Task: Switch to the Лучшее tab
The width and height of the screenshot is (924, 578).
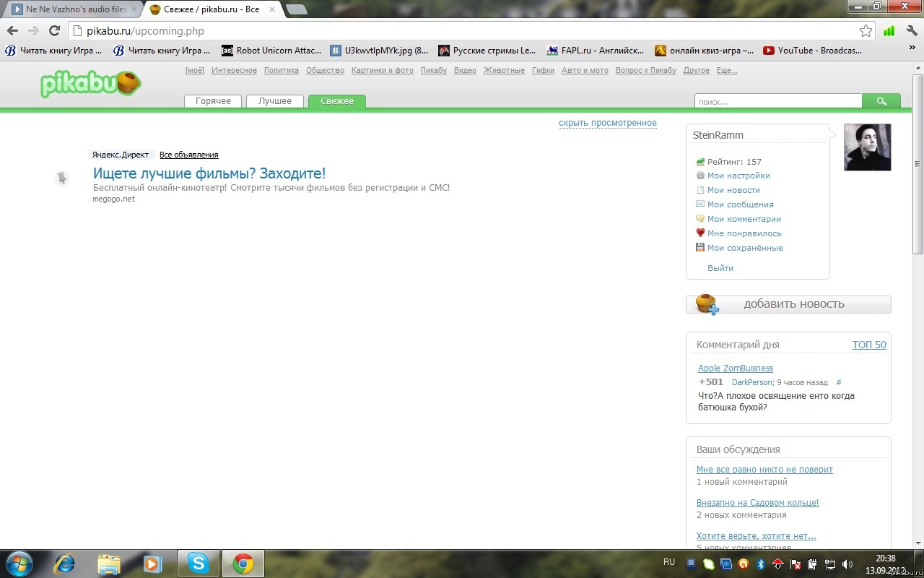Action: pos(275,101)
